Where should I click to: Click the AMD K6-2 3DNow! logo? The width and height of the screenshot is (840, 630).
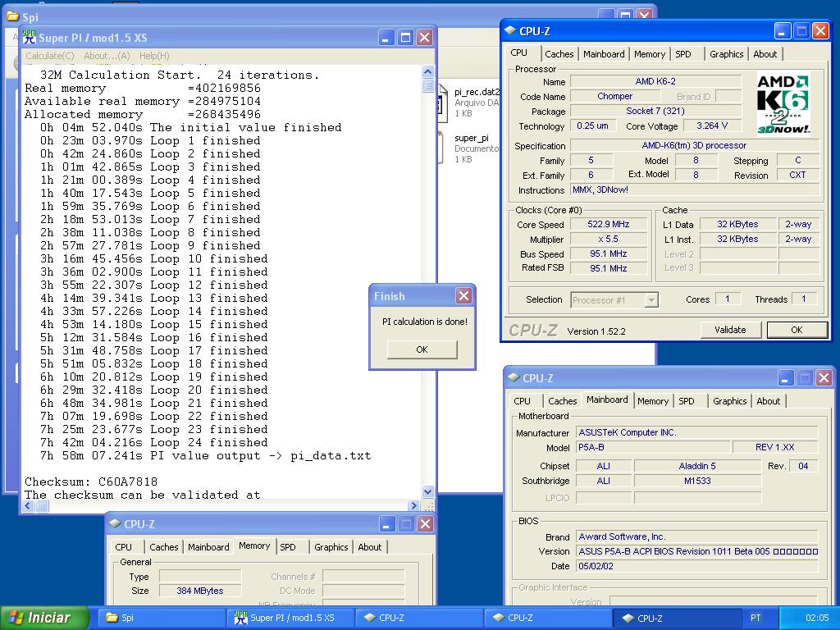click(x=783, y=104)
